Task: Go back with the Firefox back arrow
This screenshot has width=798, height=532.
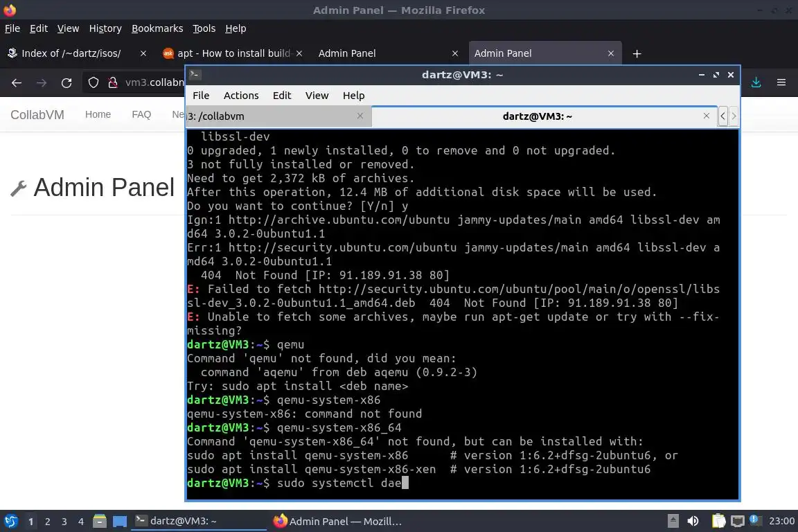Action: click(x=17, y=82)
